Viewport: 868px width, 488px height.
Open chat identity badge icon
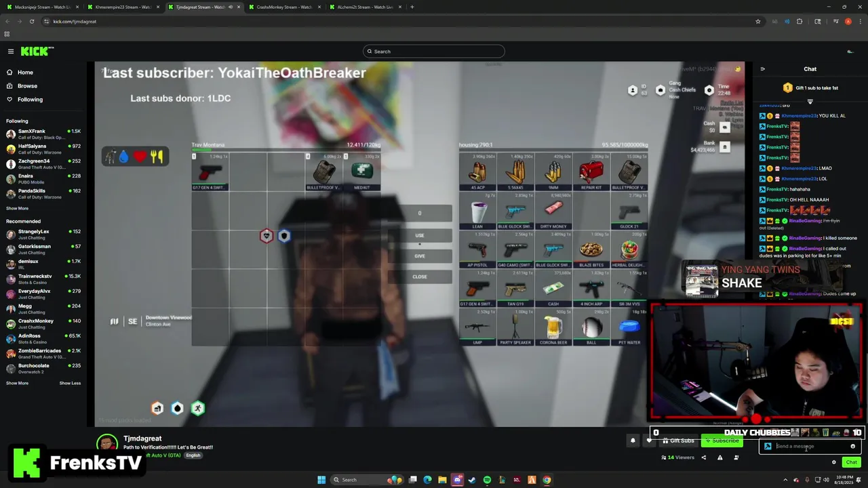point(768,447)
